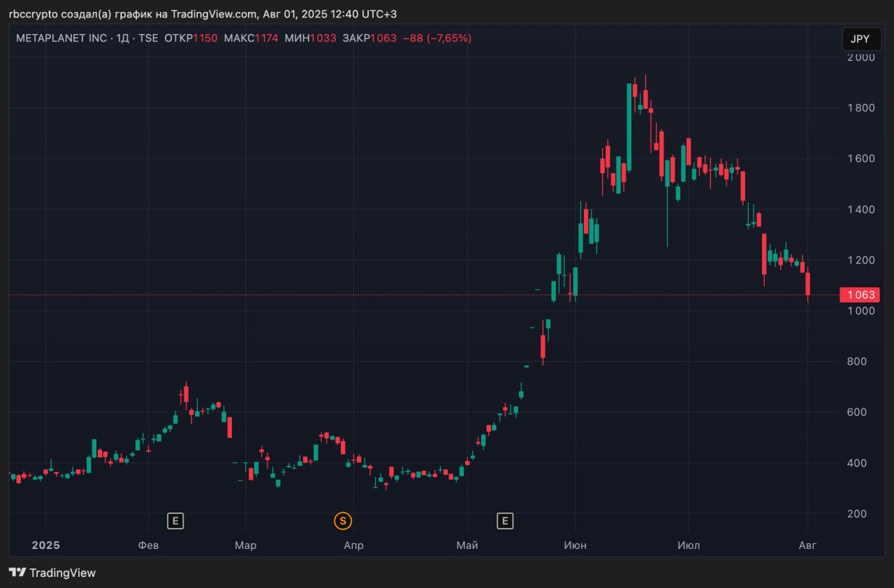
Task: Click the 1600 price axis label
Action: point(861,159)
